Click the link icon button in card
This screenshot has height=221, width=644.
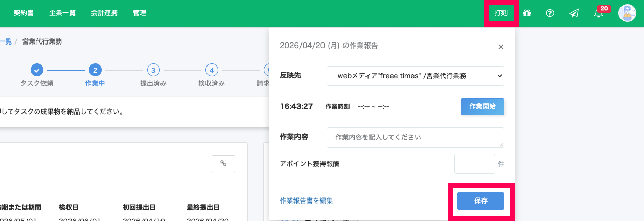pos(223,163)
